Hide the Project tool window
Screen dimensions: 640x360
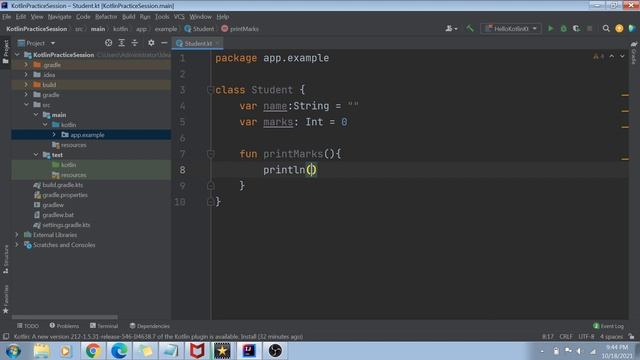pyautogui.click(x=164, y=43)
